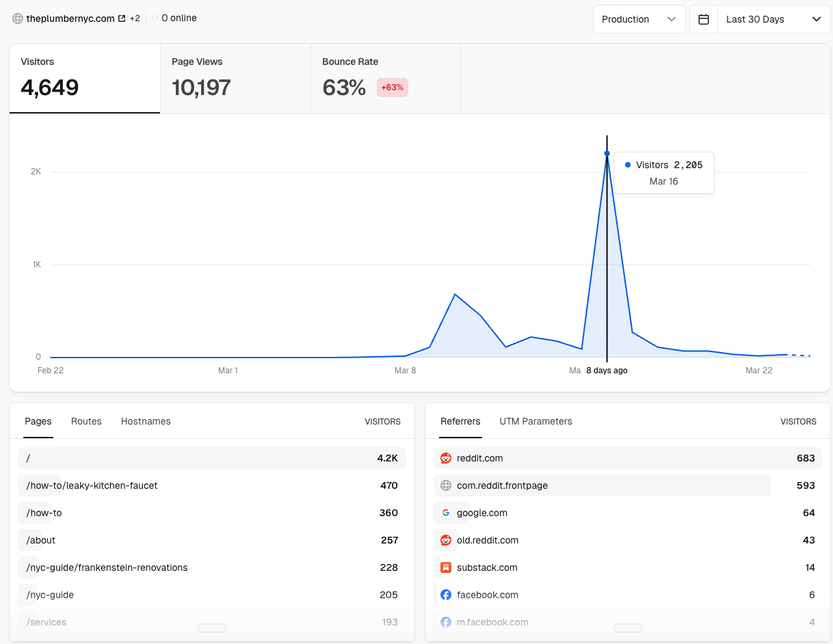Click the calendar icon in date picker

pos(703,19)
